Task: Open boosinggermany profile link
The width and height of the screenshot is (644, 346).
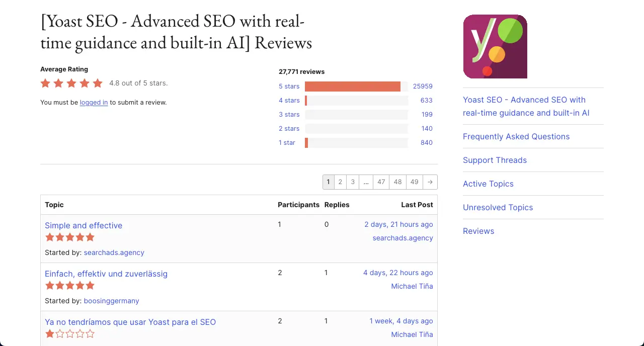Action: coord(111,301)
